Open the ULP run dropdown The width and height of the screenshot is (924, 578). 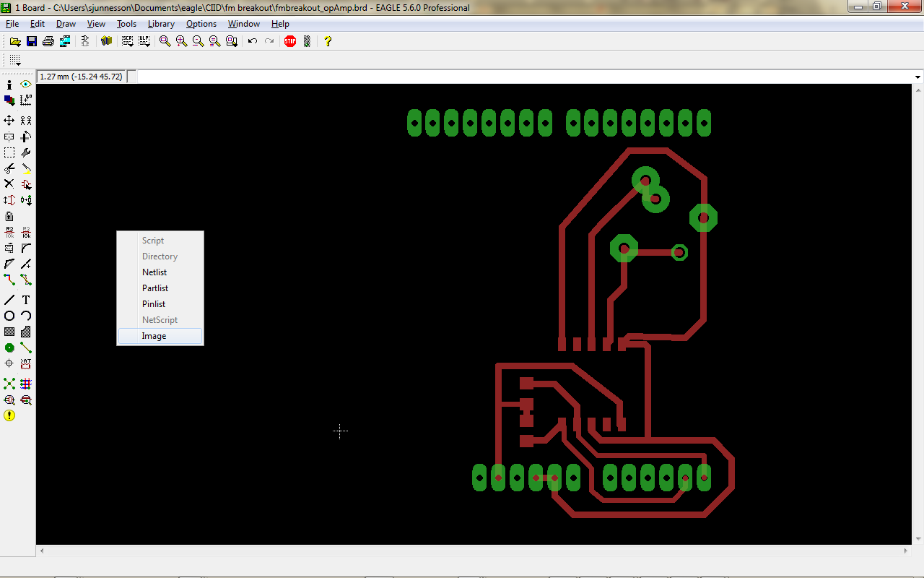point(144,41)
